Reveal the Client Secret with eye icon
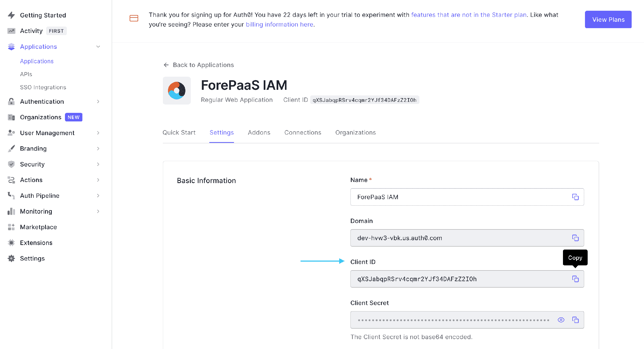 point(561,320)
